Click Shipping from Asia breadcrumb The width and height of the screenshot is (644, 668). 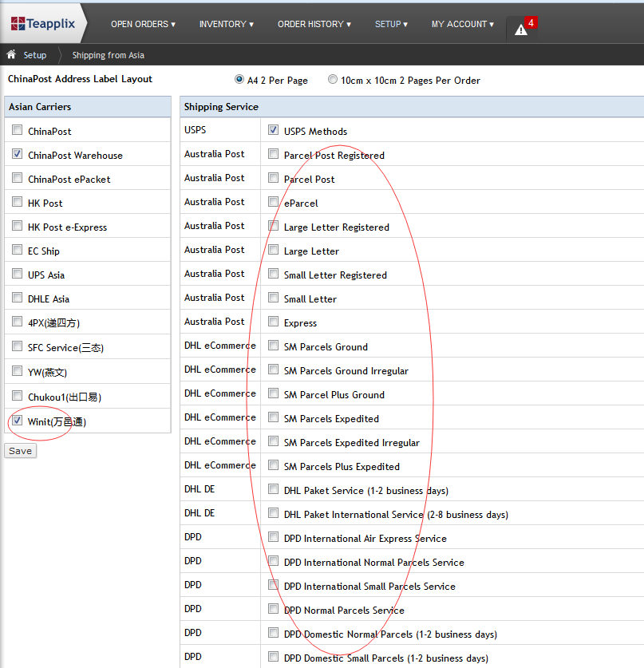click(x=109, y=55)
